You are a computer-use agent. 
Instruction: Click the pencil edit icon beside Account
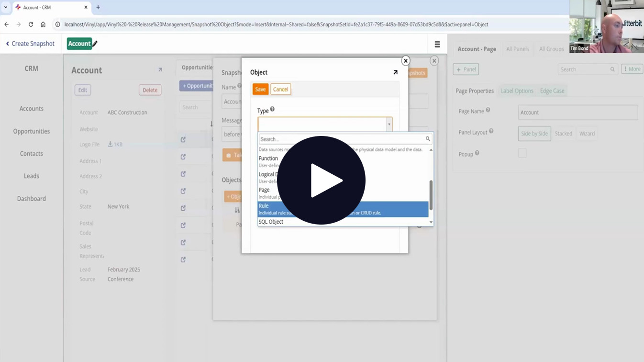(95, 44)
